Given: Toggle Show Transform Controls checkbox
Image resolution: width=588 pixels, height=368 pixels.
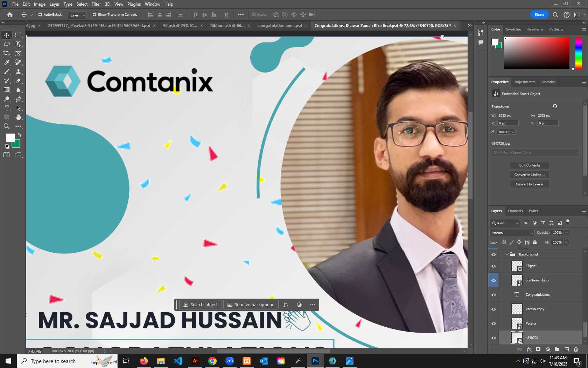Looking at the screenshot, I should click(x=94, y=15).
